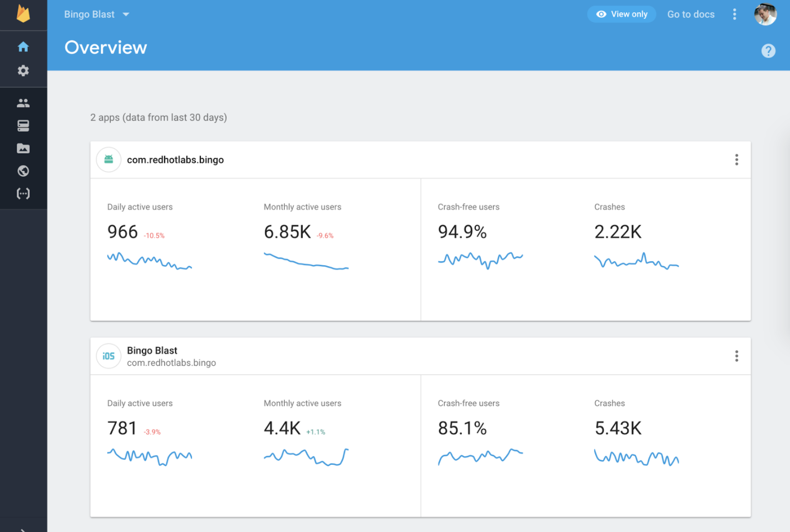Click the iOS Crashes value 5.43K

point(618,428)
